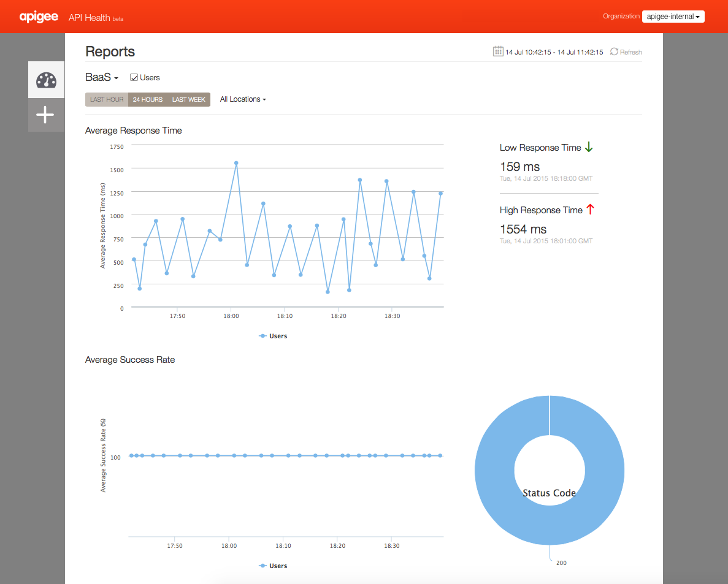
Task: Toggle Users legend marker under response time chart
Action: pyautogui.click(x=262, y=336)
